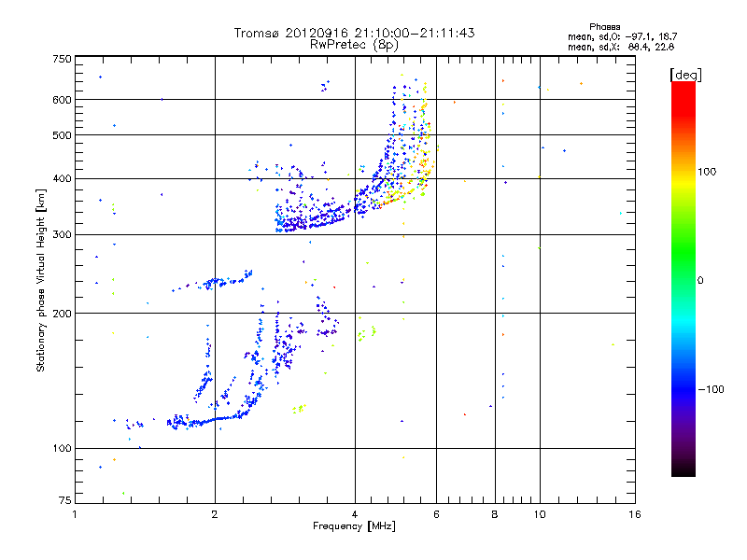Screen dimensions: 747x560
Task: Click the x-axis tick label '10'
Action: pos(540,514)
